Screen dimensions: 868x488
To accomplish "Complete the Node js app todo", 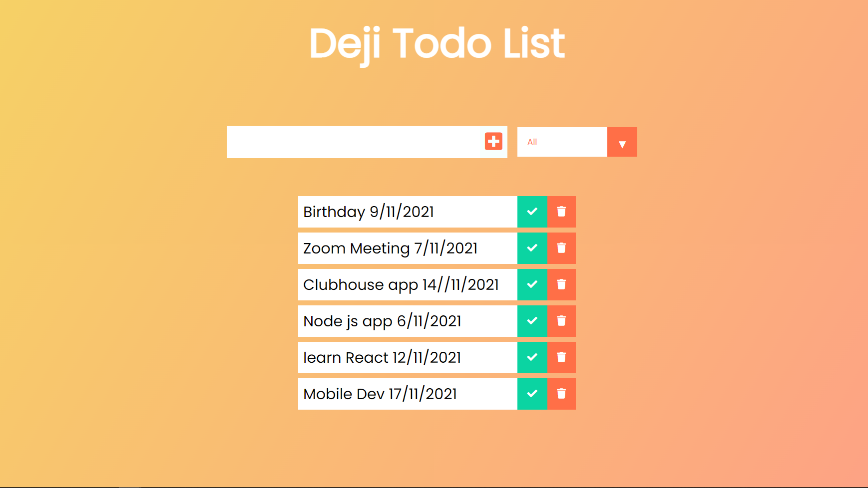I will point(532,321).
